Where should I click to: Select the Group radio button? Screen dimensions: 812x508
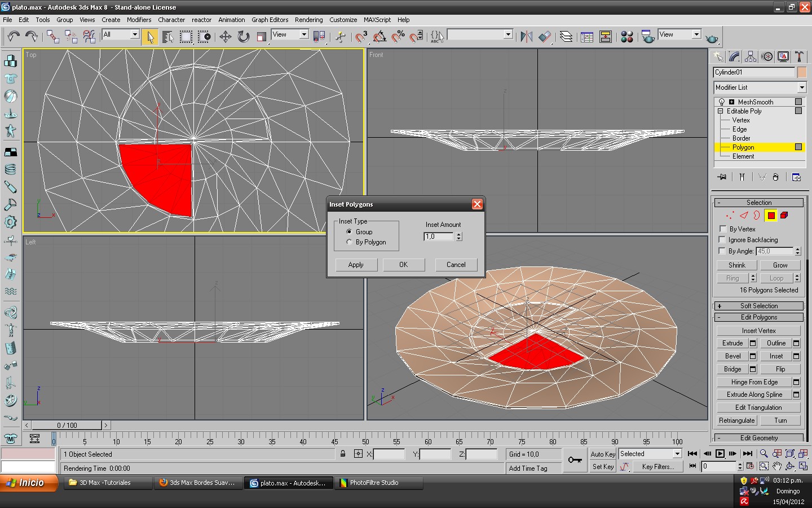(x=349, y=232)
